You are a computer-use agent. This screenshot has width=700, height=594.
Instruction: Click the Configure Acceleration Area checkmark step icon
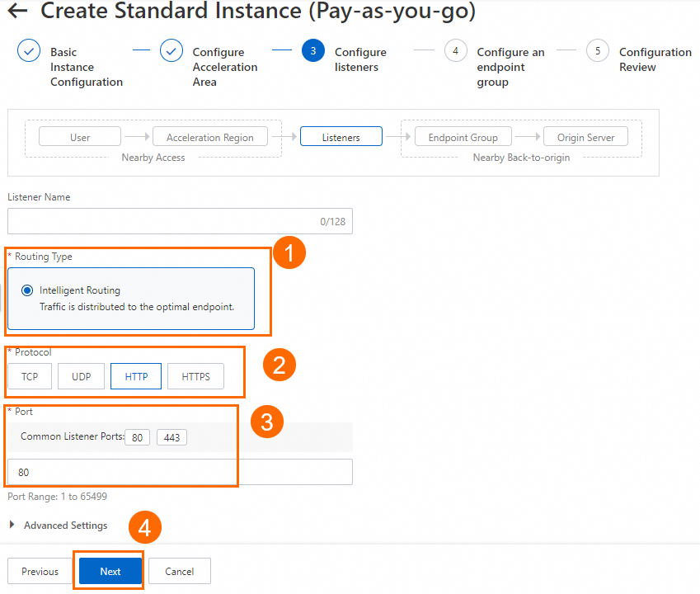point(171,51)
